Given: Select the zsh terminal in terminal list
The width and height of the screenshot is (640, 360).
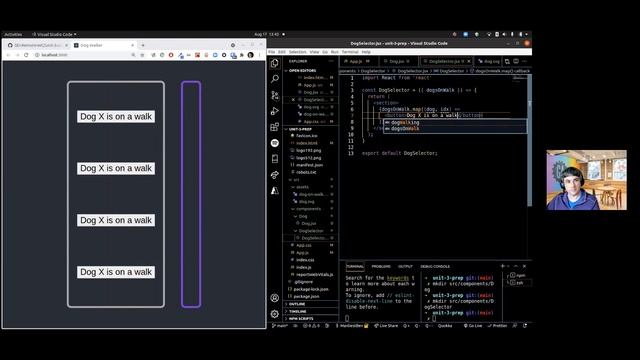Looking at the screenshot, I should [518, 282].
